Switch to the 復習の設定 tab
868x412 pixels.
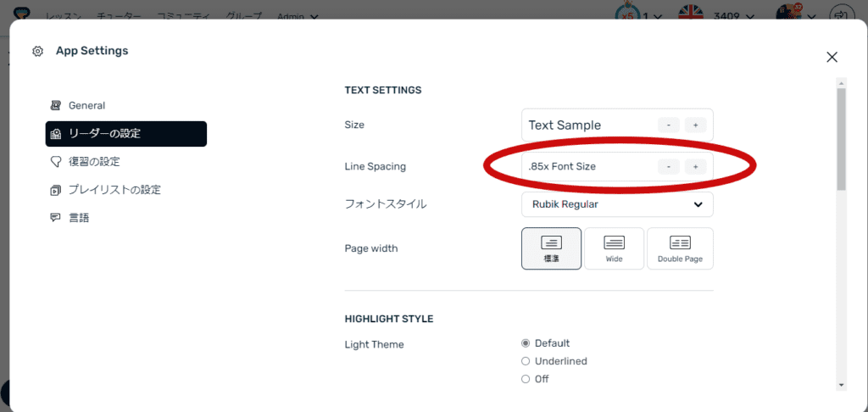tap(94, 161)
